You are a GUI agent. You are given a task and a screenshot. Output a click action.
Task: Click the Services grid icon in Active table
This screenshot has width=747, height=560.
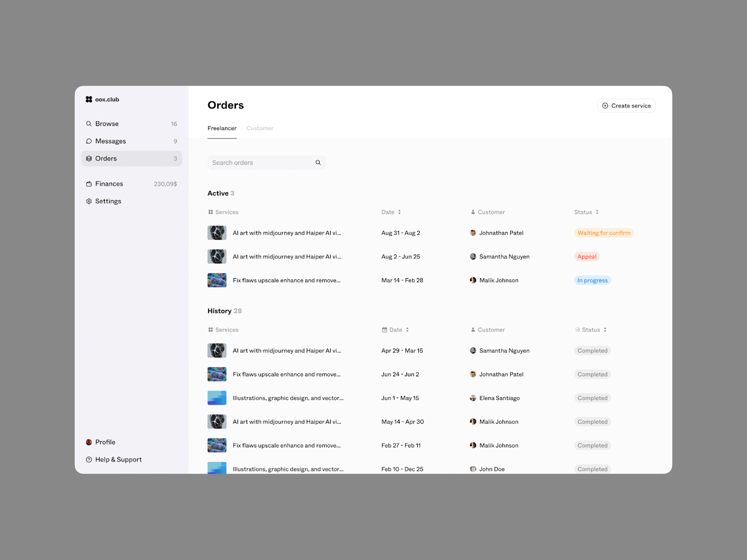pyautogui.click(x=211, y=213)
